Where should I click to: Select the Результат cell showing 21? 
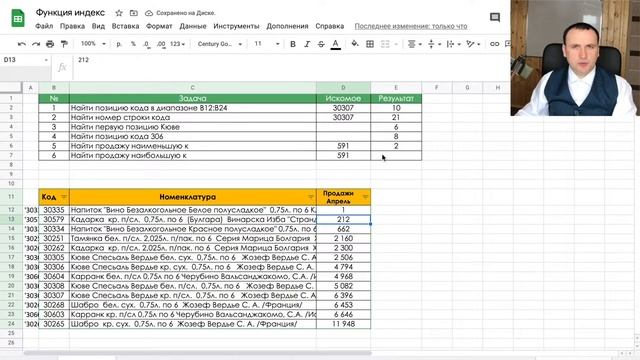(x=396, y=118)
